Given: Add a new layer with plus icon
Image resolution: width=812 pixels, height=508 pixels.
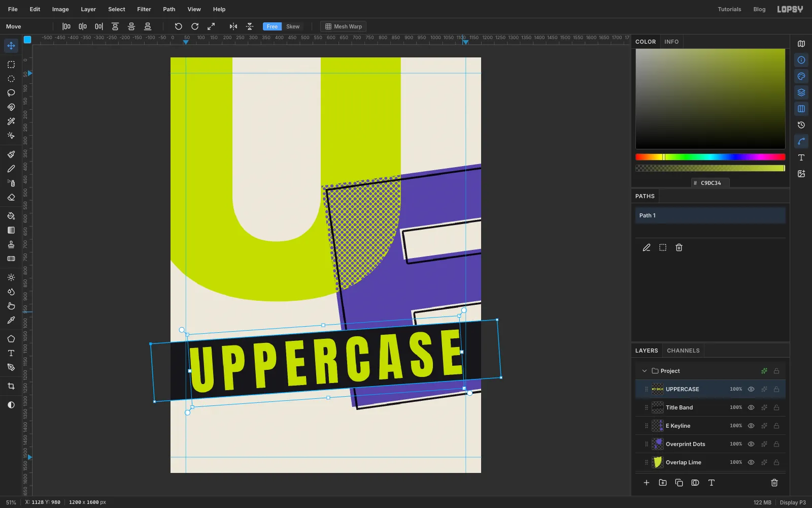Looking at the screenshot, I should pyautogui.click(x=647, y=483).
